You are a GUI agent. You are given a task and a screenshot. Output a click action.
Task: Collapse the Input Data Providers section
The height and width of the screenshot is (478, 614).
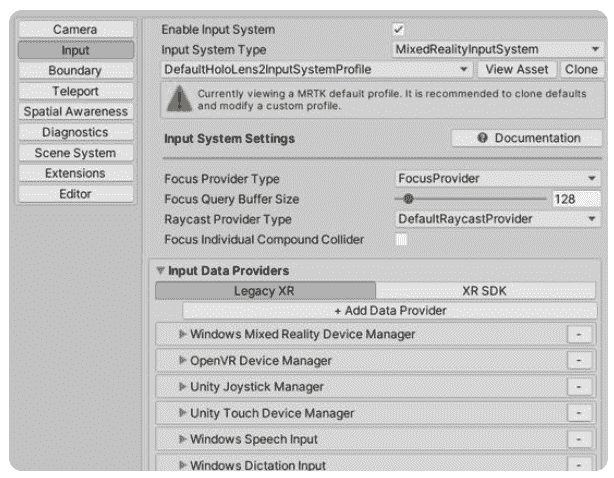point(160,270)
